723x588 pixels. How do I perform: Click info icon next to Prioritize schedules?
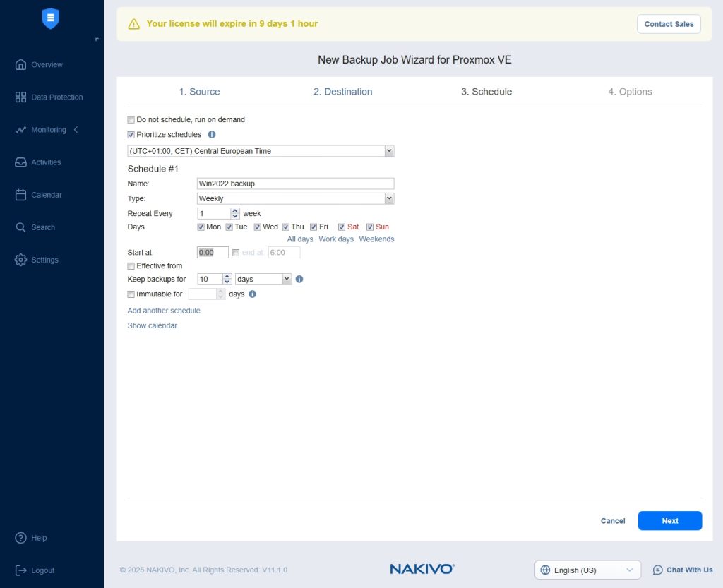212,134
